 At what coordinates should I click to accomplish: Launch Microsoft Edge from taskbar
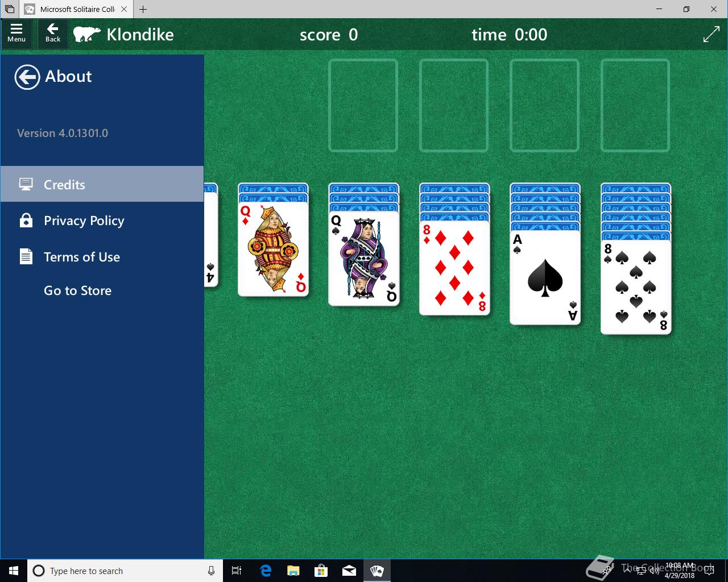265,571
